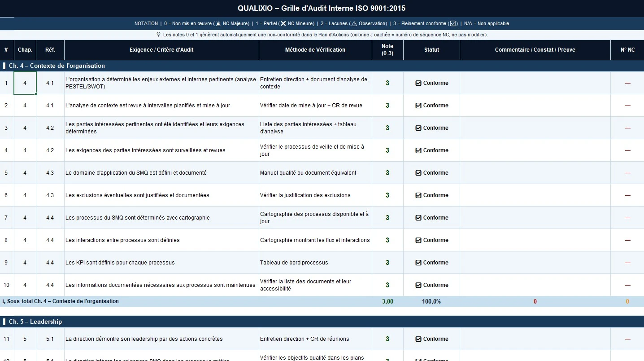The height and width of the screenshot is (361, 644).
Task: Select 'exigences des parties intéressées sont surveillées' cell
Action: (x=161, y=150)
